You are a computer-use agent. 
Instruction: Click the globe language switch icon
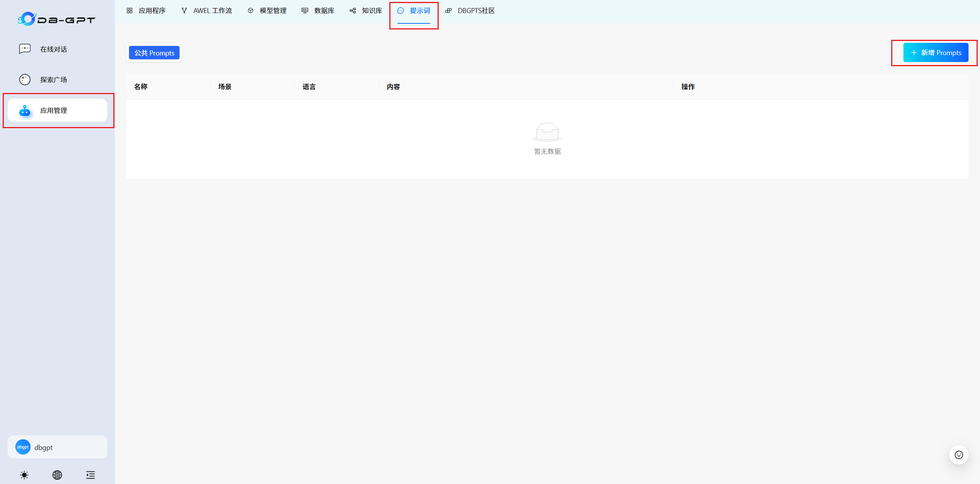(x=57, y=475)
